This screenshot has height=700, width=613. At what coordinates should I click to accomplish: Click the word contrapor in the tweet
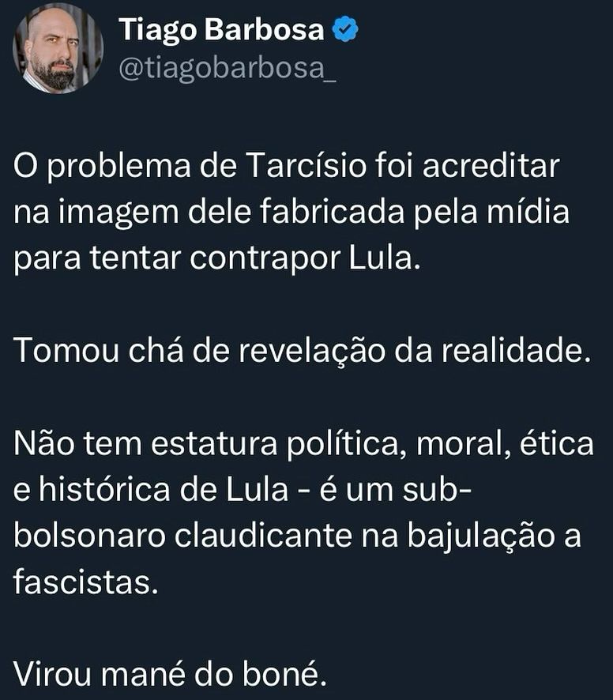(x=265, y=260)
